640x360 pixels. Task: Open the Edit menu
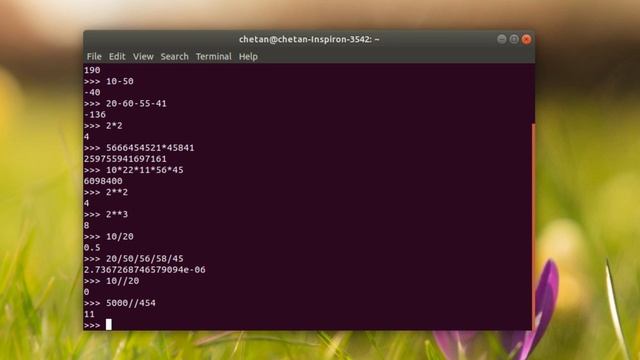click(117, 56)
